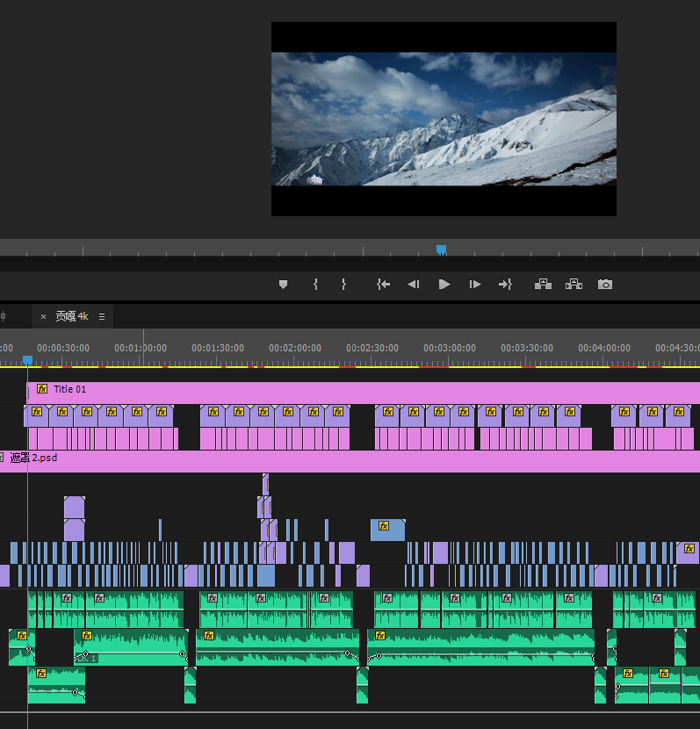This screenshot has height=729, width=700.
Task: Open the 贡嘎 4k sequence tab
Action: pyautogui.click(x=72, y=316)
